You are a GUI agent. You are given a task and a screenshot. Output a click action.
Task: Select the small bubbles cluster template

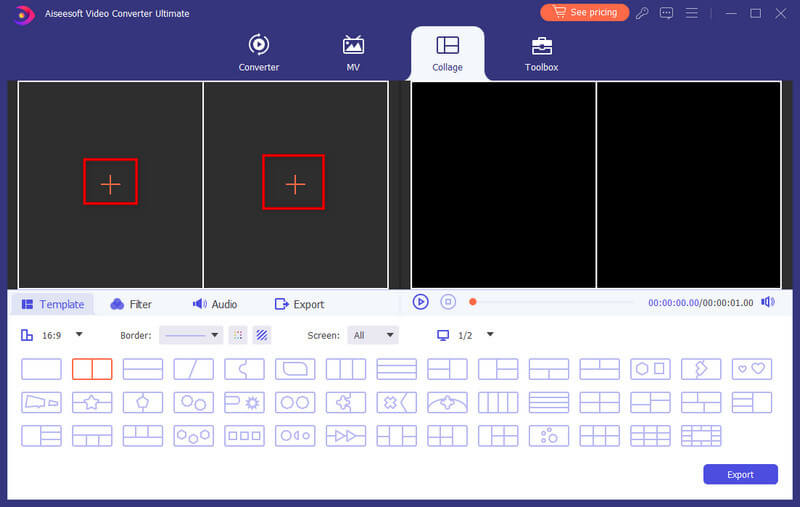549,436
